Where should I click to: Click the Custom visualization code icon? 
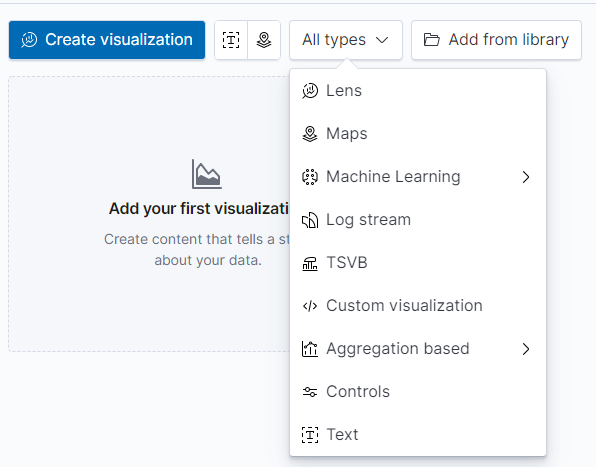point(310,306)
